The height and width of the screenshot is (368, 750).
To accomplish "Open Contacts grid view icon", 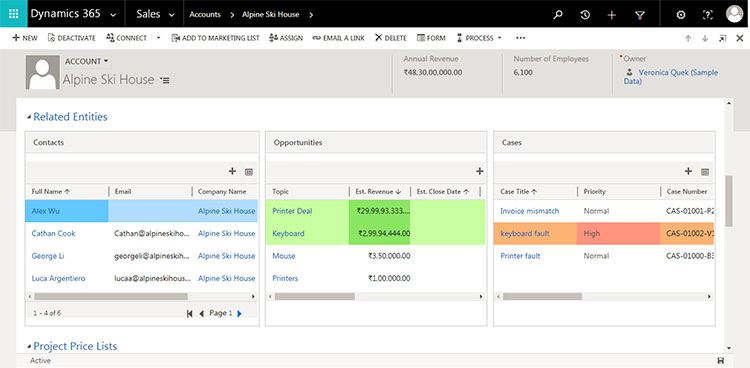I will coord(249,172).
